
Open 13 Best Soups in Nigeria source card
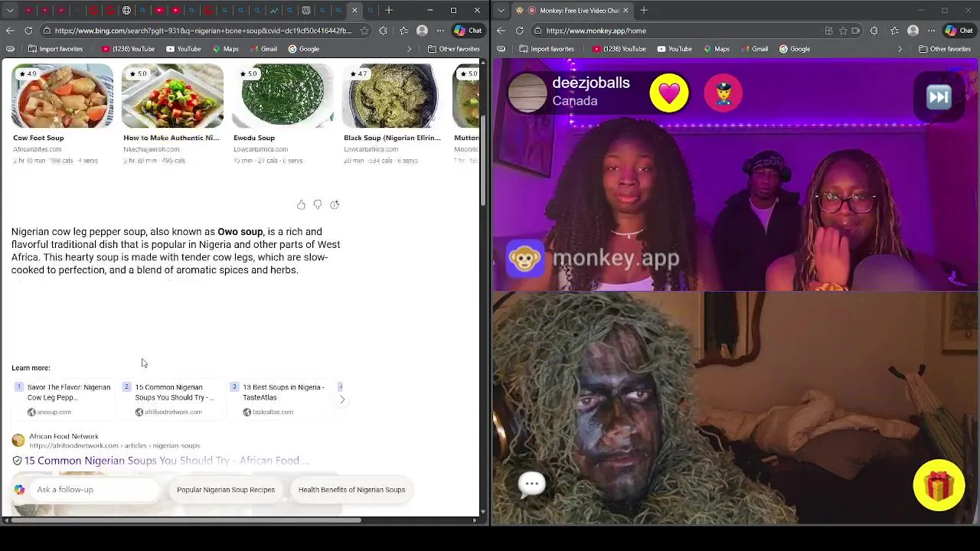[x=278, y=399]
